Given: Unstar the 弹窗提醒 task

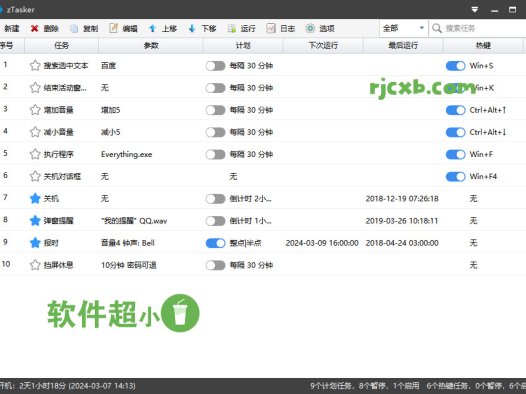Looking at the screenshot, I should point(35,221).
